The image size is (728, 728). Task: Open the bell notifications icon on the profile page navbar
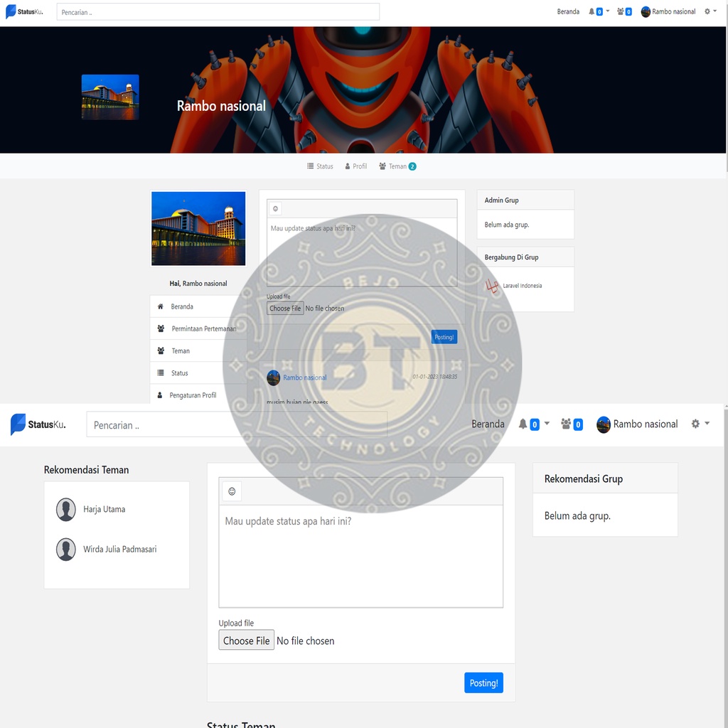point(591,11)
